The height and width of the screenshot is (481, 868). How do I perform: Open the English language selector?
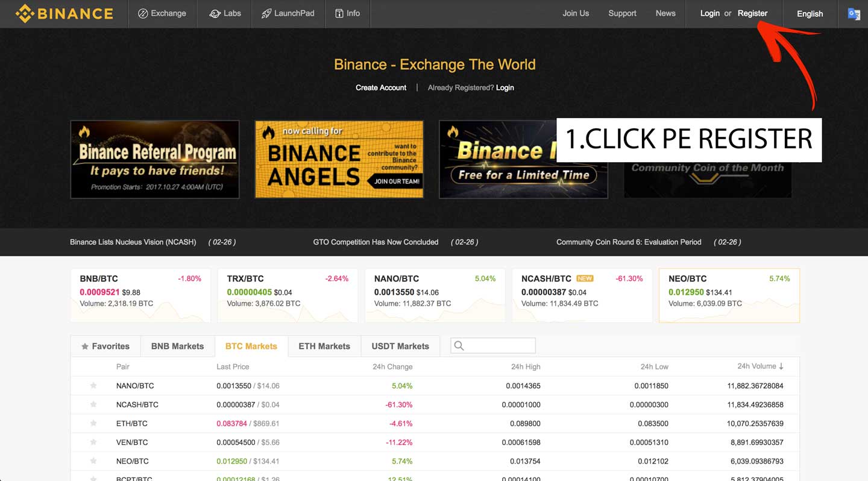pos(810,14)
